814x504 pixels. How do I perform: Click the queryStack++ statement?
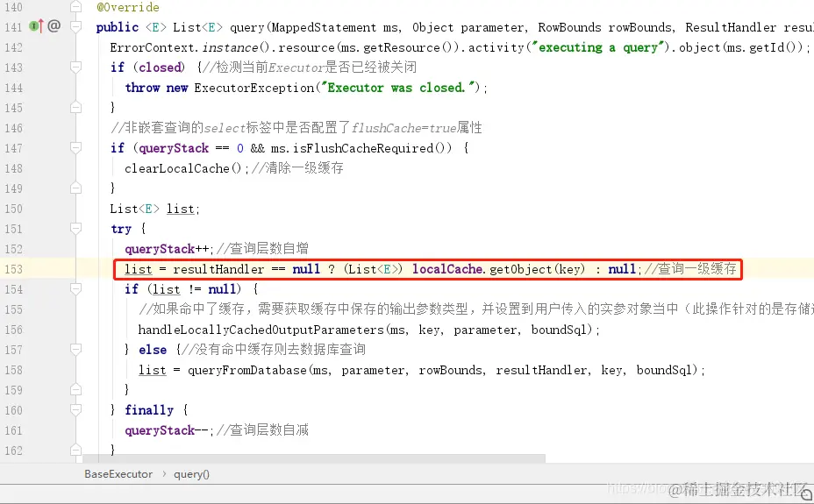tap(168, 249)
